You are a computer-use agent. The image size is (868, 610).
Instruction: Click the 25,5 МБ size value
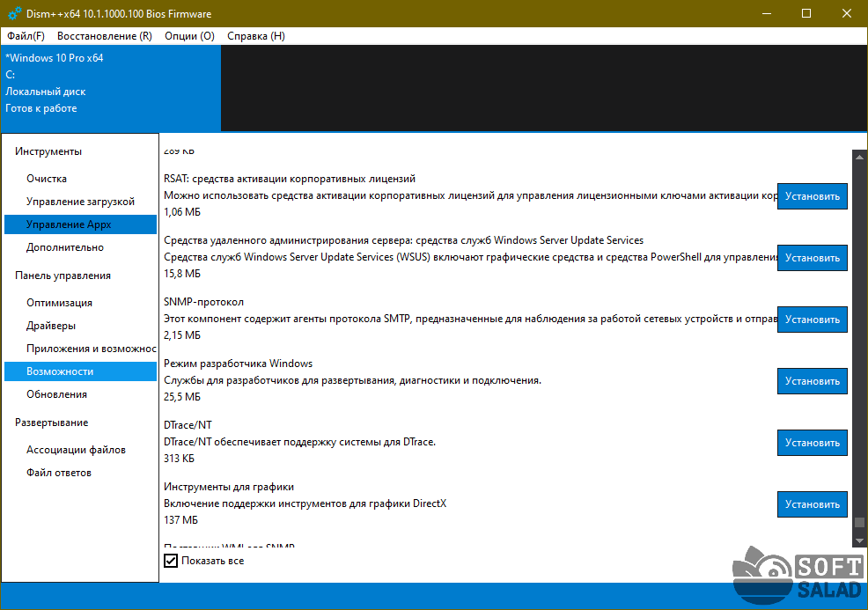tap(181, 397)
